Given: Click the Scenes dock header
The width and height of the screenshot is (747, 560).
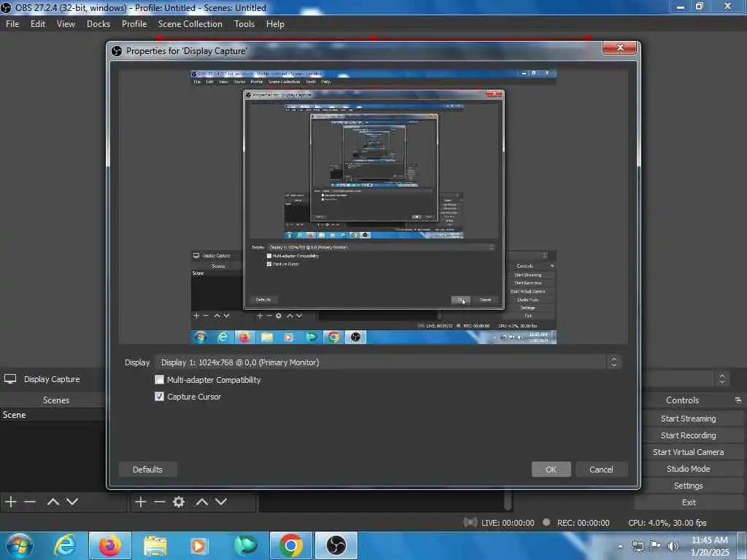Looking at the screenshot, I should [x=55, y=400].
